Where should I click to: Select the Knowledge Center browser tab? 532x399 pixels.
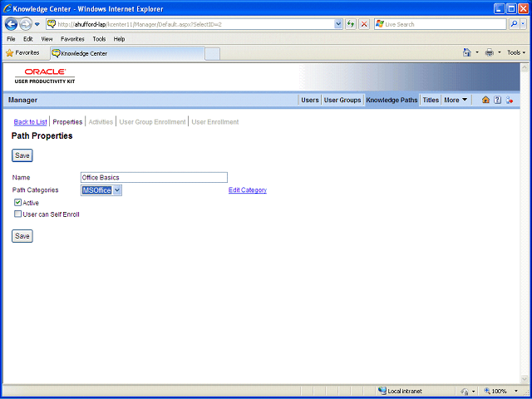point(127,53)
